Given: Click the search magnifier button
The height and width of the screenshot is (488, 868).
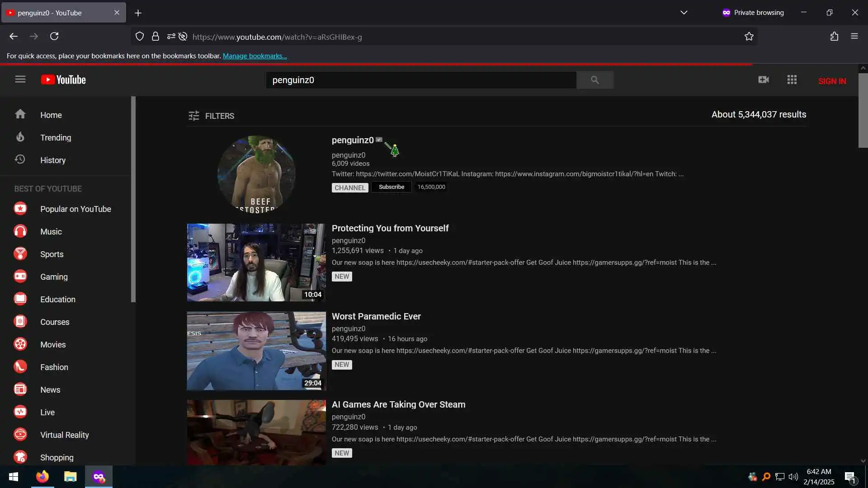Looking at the screenshot, I should click(x=594, y=80).
